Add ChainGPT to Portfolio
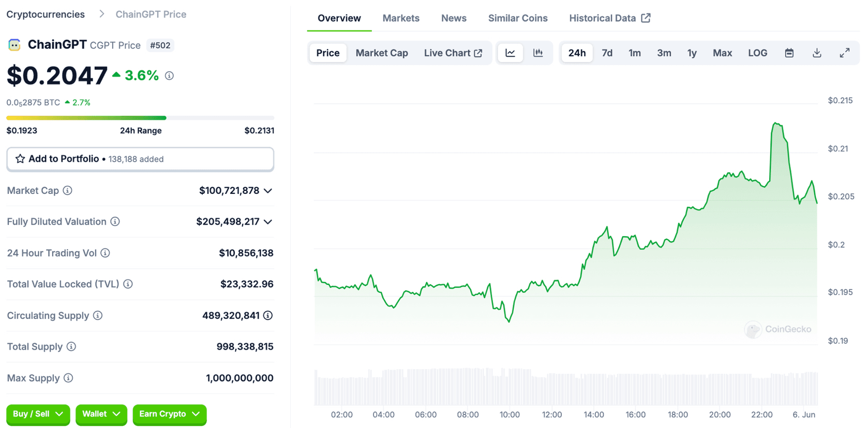868x428 pixels. tap(140, 159)
